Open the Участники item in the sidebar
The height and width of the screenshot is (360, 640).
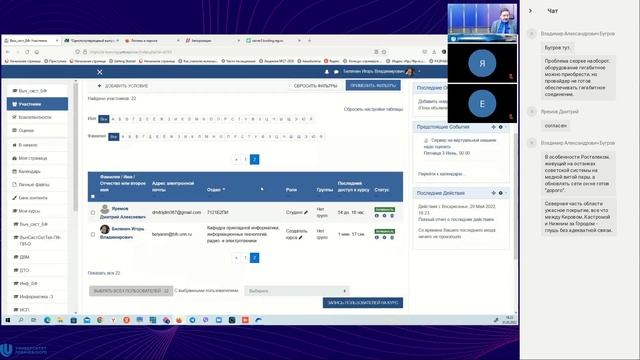[x=38, y=104]
